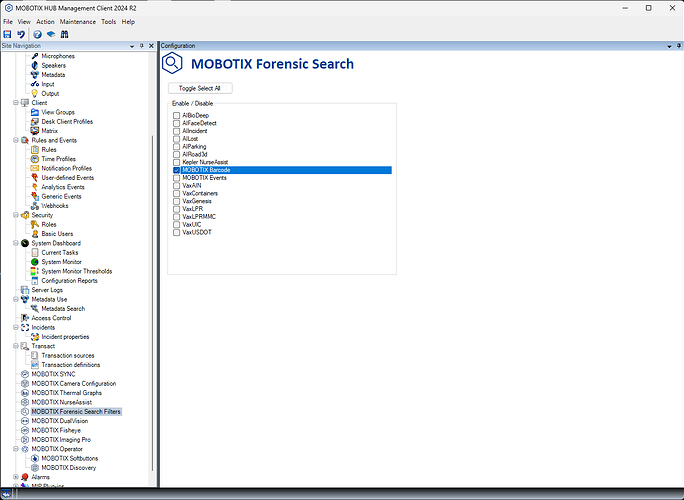Screen dimensions: 684x500
Task: Open View Groups folder icon
Action: (x=35, y=112)
